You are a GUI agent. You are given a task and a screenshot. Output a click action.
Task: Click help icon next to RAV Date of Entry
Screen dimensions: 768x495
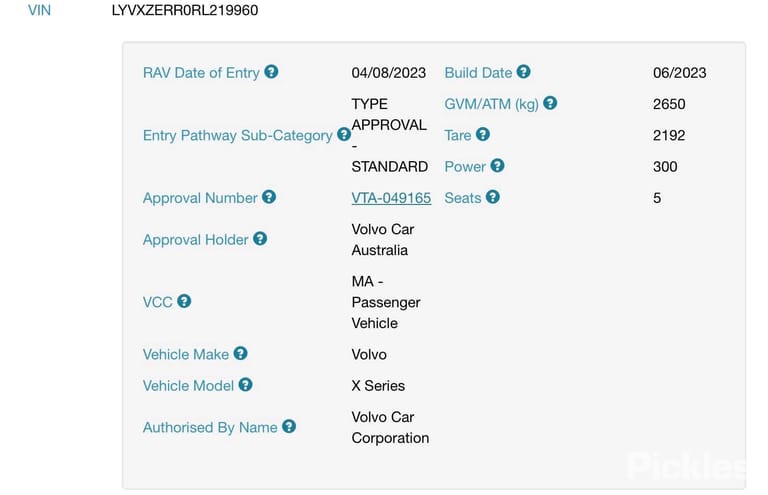pos(271,72)
